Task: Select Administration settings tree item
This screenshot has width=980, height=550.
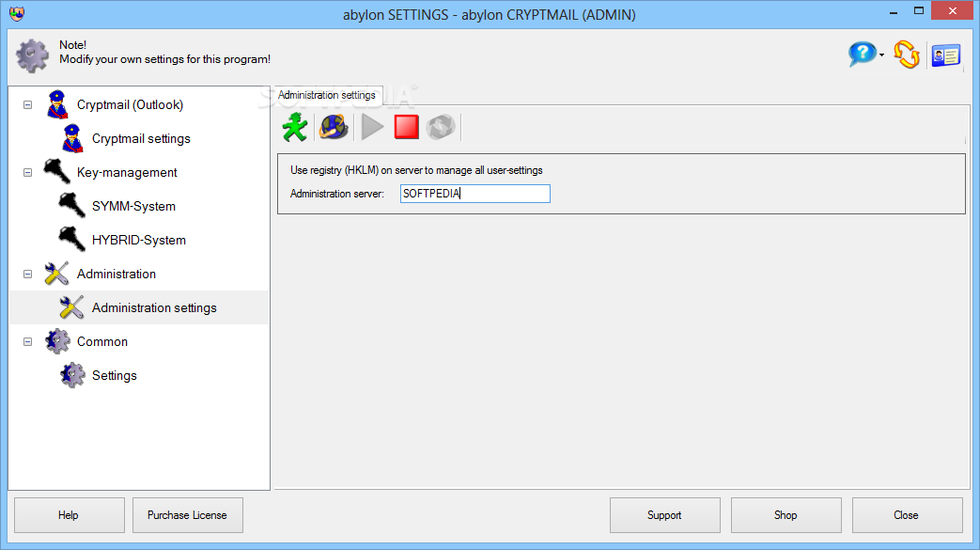Action: point(154,307)
